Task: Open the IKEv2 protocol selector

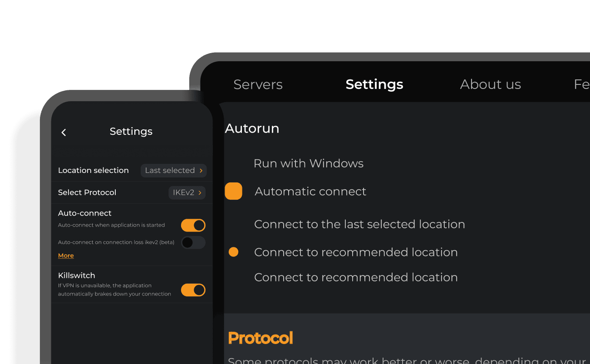Action: coord(187,192)
